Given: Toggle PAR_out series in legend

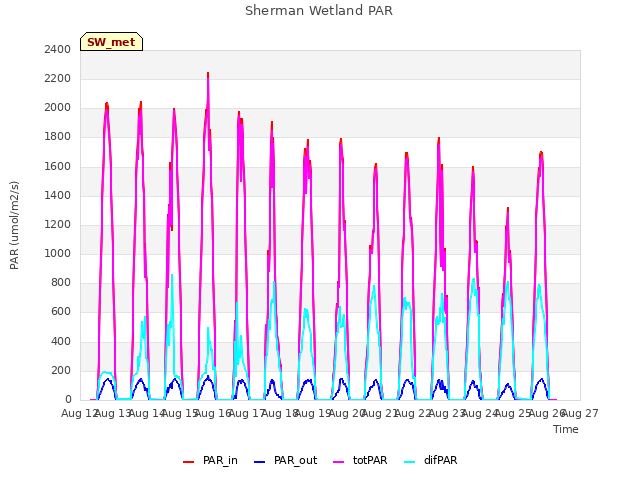Looking at the screenshot, I should tap(285, 460).
